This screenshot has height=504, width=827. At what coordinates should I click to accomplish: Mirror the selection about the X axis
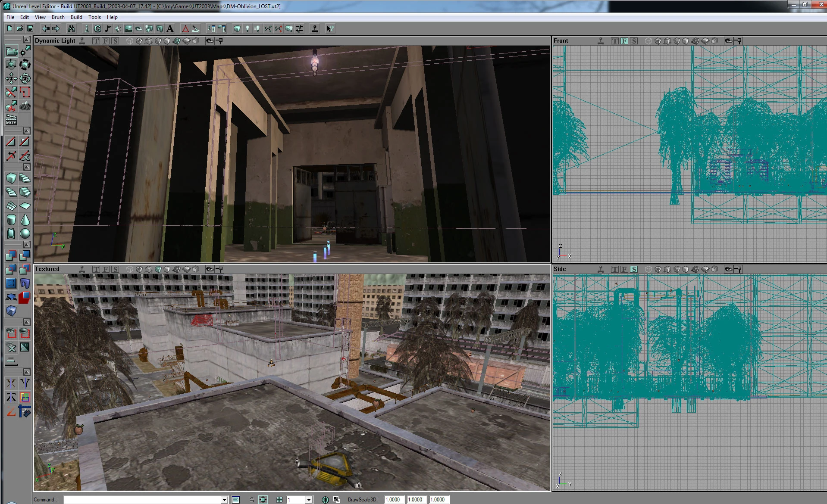click(x=11, y=383)
